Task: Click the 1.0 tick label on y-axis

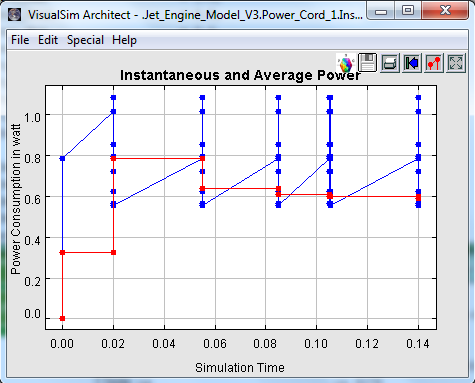Action: 32,117
